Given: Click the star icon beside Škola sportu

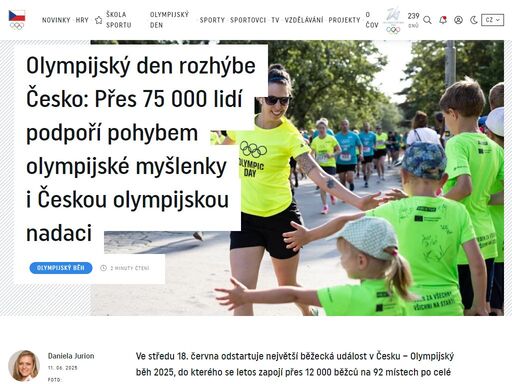Looking at the screenshot, I should point(98,20).
